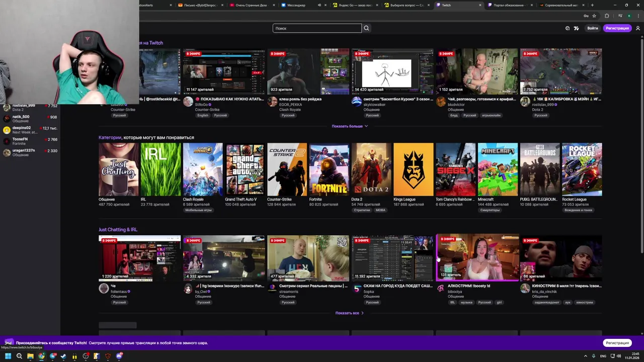This screenshot has height=362, width=644.
Task: Open follentass streamer avatar
Action: click(x=104, y=288)
